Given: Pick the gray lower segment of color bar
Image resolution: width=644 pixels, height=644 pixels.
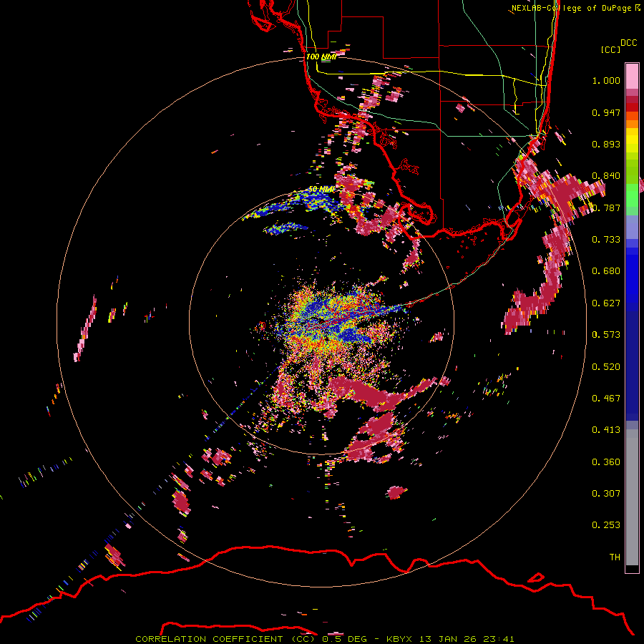Looking at the screenshot, I should click(x=632, y=497).
